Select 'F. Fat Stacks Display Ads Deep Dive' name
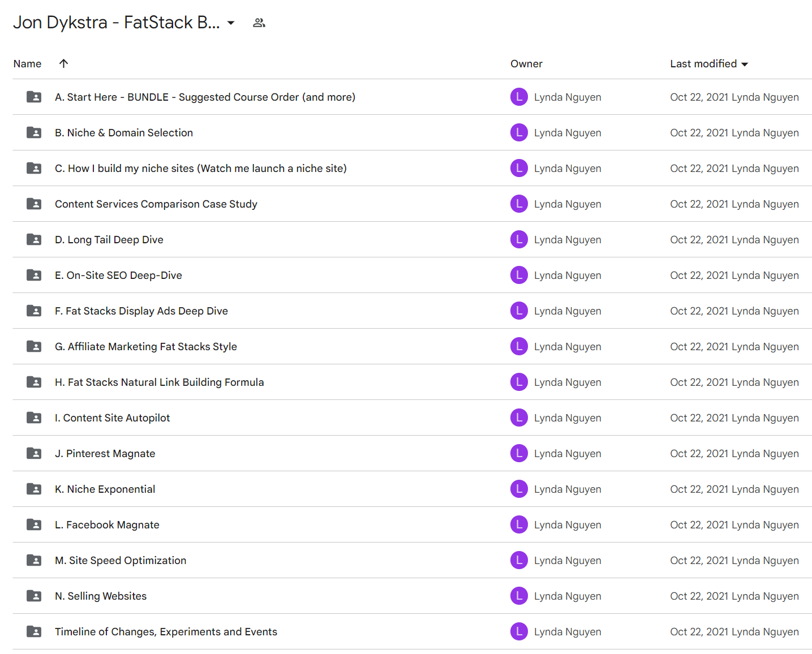Screen dimensions: 812x654 click(x=141, y=311)
